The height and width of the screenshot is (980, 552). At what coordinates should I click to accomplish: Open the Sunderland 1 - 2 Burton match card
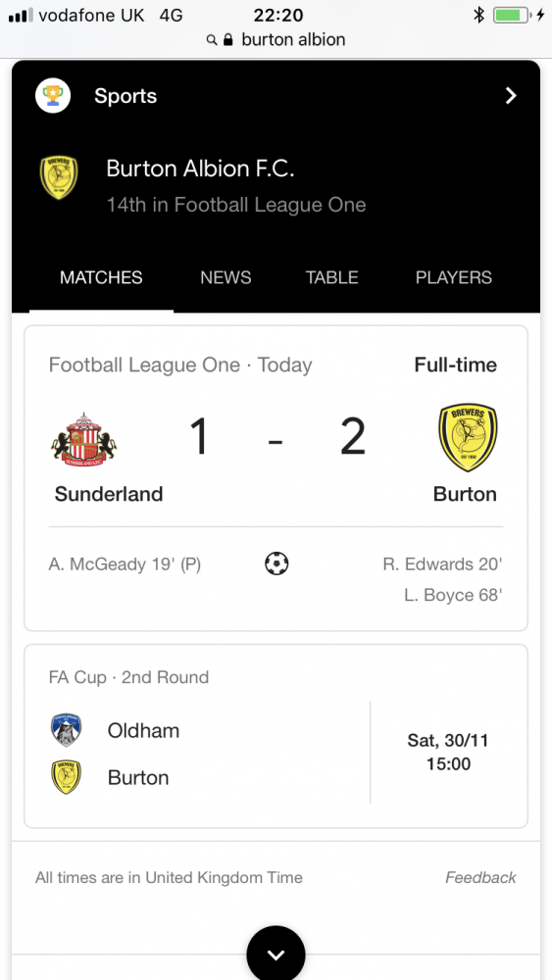click(x=276, y=478)
